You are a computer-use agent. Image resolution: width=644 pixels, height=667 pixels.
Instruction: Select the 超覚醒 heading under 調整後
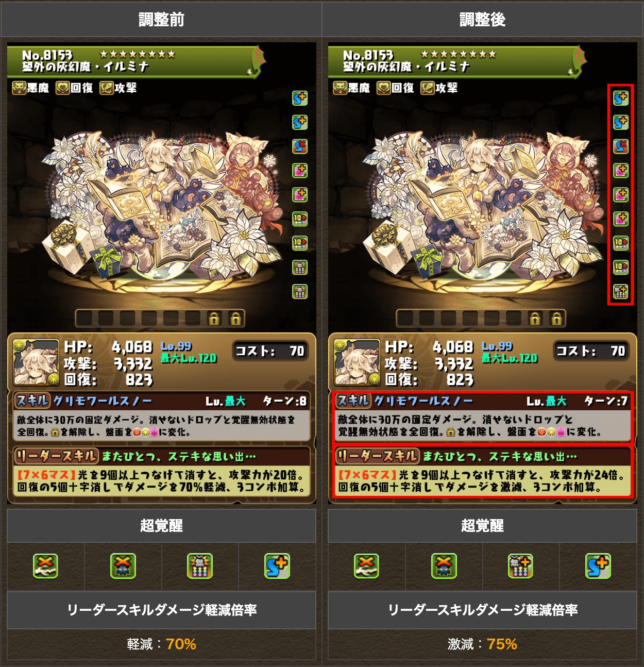coord(483,525)
